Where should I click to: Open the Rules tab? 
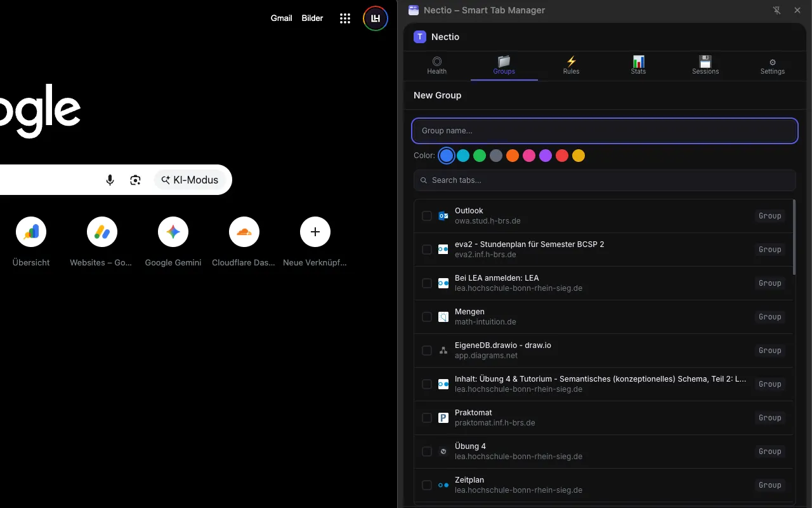click(x=572, y=65)
